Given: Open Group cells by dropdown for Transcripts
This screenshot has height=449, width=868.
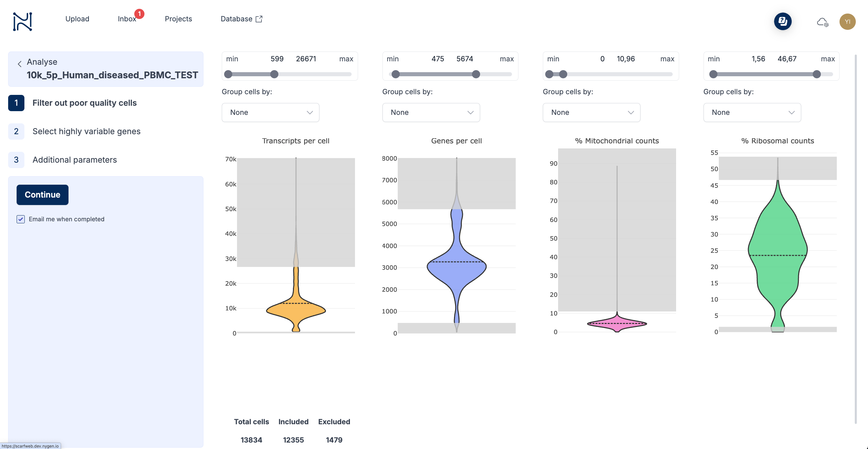Looking at the screenshot, I should click(270, 113).
